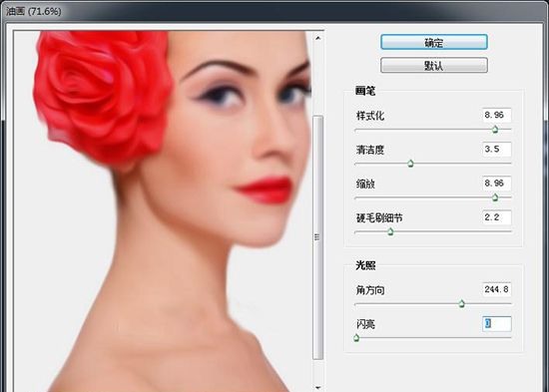The width and height of the screenshot is (549, 392).
Task: Click the preview vertical scrollbar thumb
Action: pos(317,237)
